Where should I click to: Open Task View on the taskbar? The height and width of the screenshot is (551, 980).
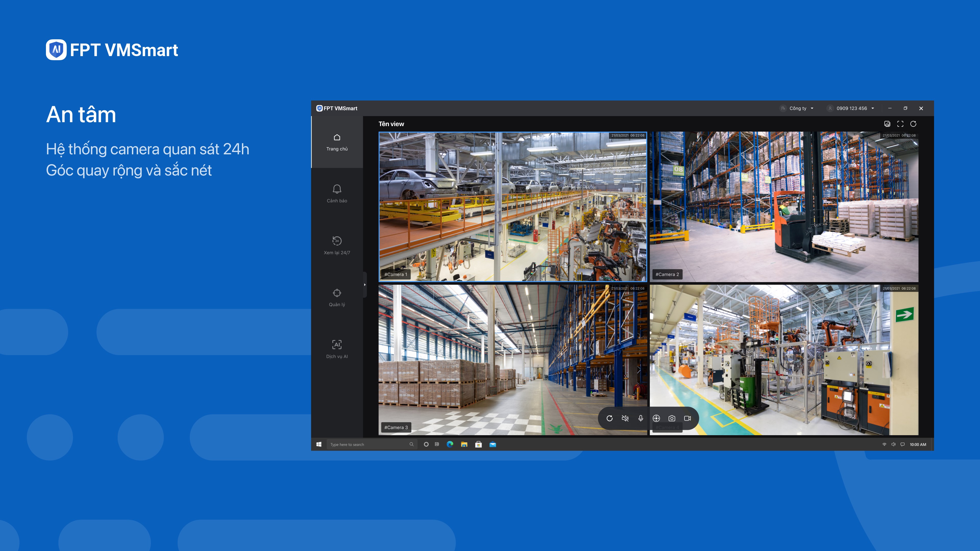(437, 445)
